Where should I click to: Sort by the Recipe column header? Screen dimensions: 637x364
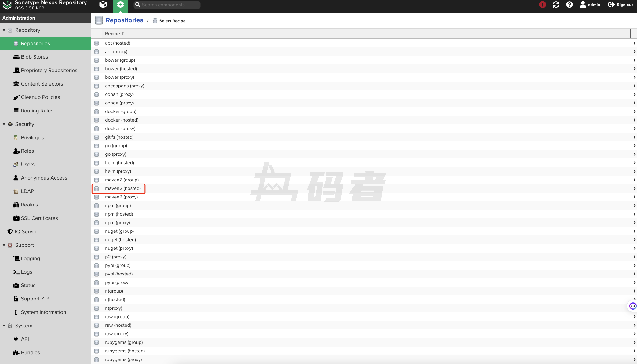[113, 34]
